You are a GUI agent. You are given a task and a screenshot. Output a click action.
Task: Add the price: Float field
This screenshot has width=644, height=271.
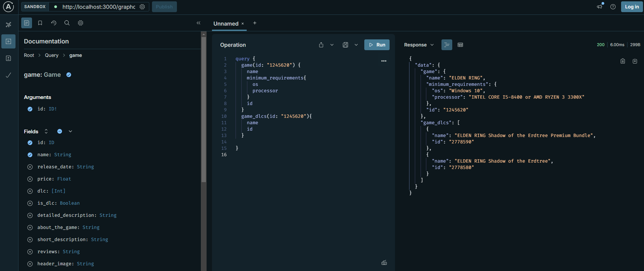point(30,179)
